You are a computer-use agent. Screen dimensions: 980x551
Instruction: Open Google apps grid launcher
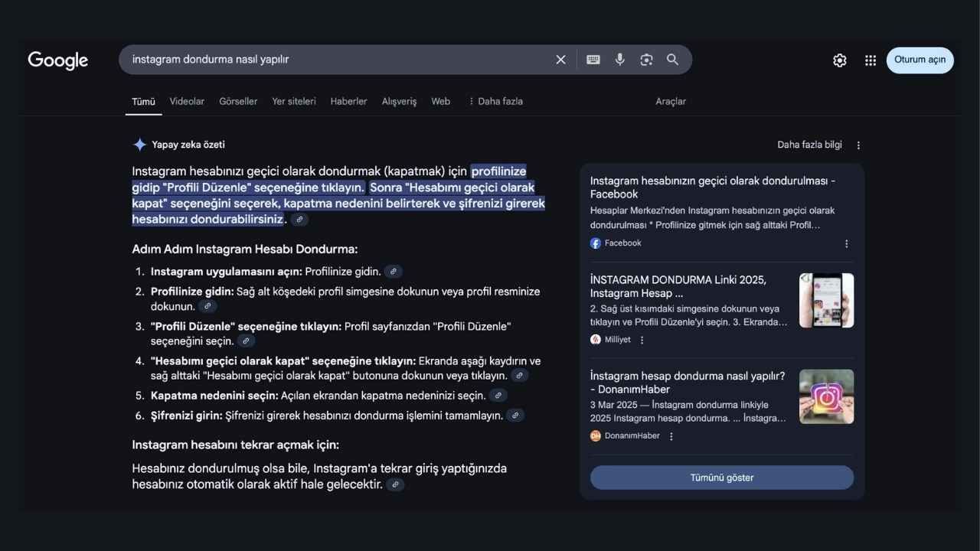tap(870, 60)
